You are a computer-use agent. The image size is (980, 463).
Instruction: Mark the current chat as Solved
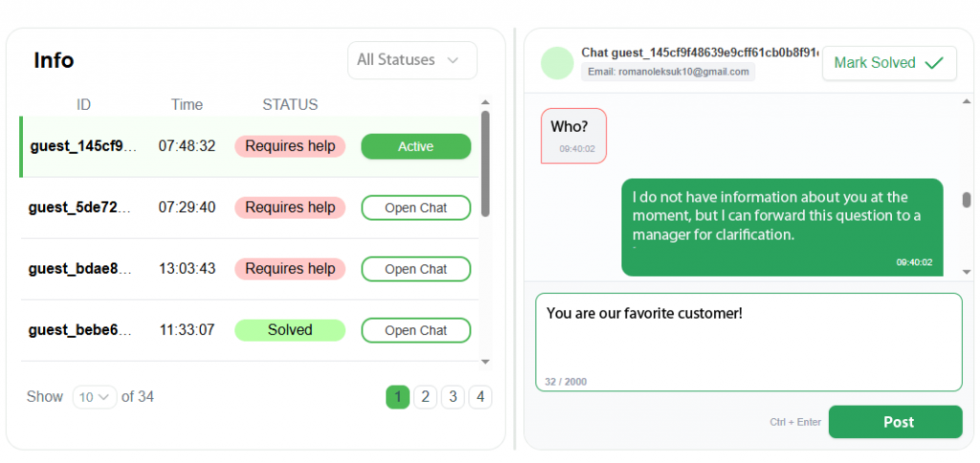[x=889, y=63]
